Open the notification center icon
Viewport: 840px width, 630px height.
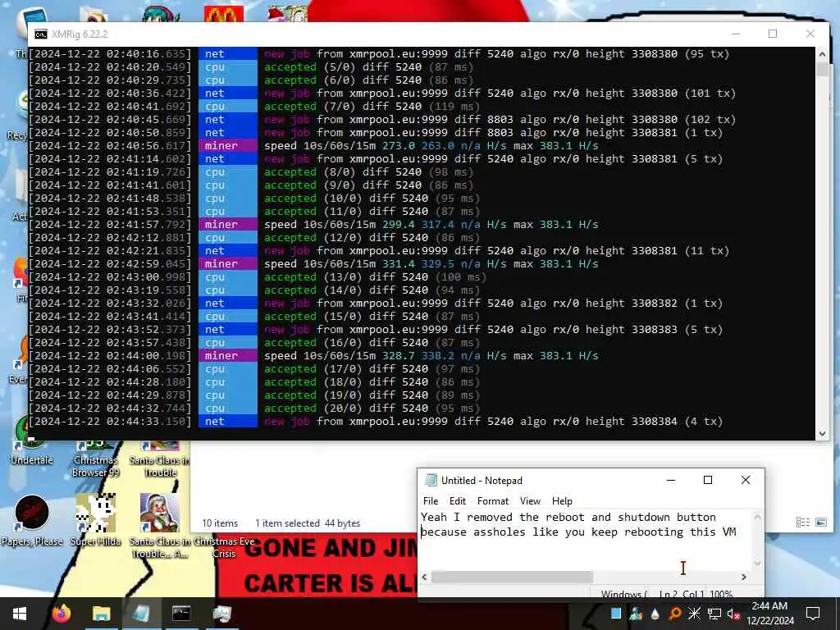coord(813,614)
